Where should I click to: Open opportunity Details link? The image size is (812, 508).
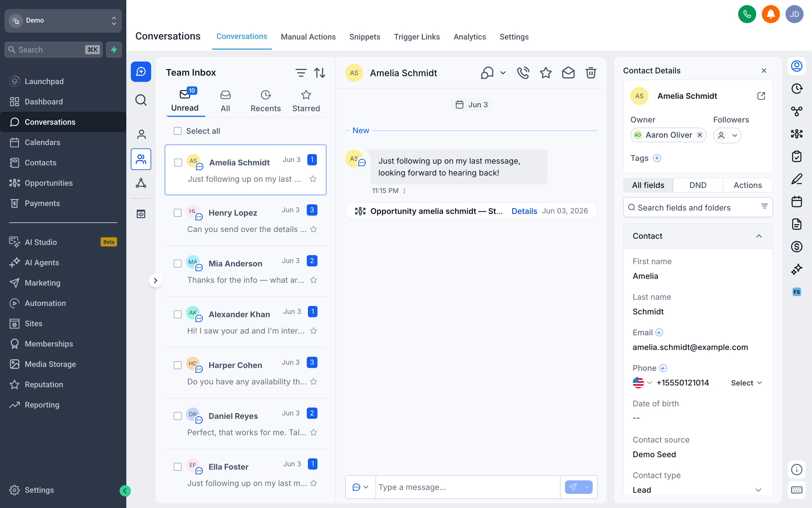pyautogui.click(x=524, y=211)
